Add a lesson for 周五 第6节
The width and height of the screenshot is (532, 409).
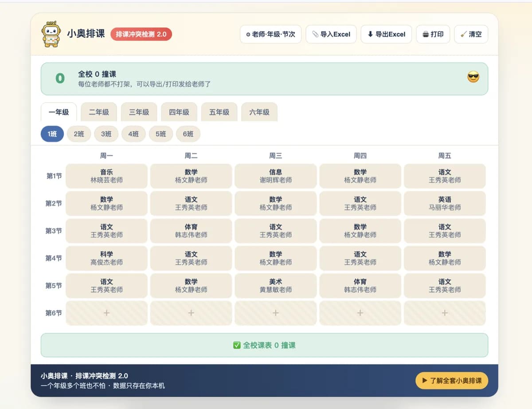(445, 313)
